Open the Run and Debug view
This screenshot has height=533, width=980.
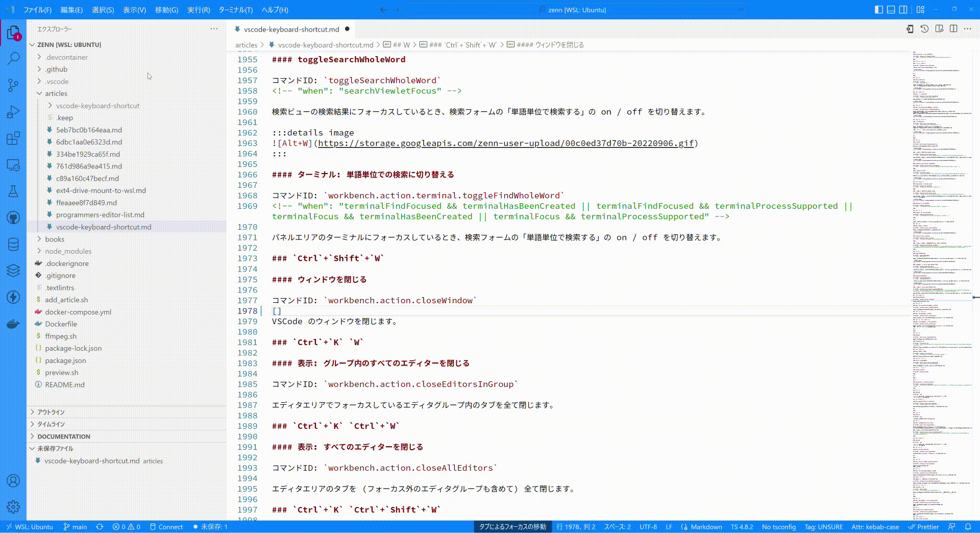click(x=13, y=112)
